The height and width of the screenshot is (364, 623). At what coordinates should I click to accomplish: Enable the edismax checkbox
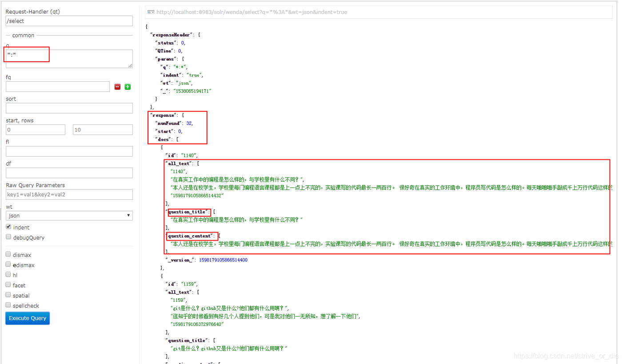8,265
